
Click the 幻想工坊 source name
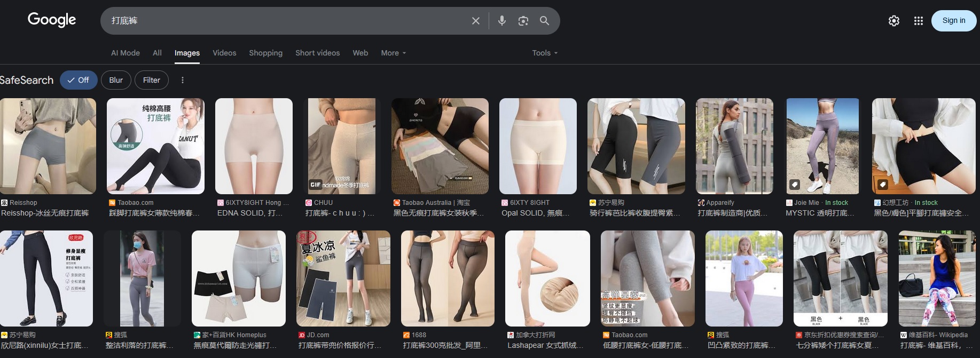tap(895, 203)
